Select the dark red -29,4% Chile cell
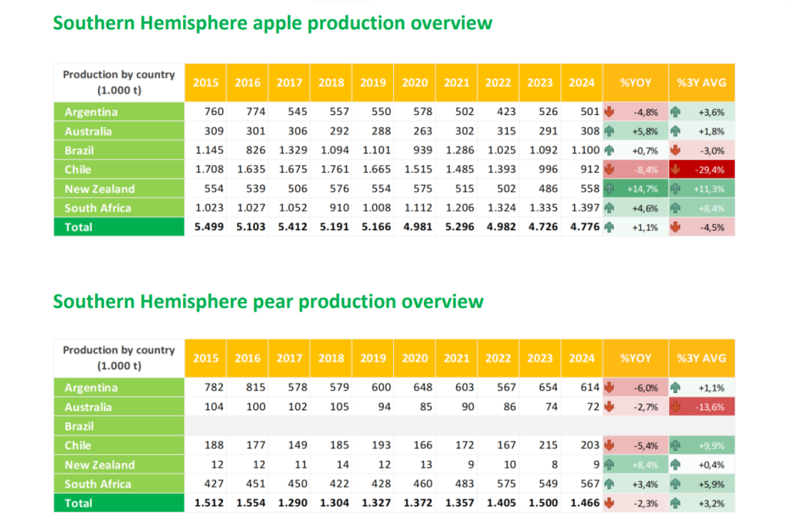This screenshot has height=532, width=791. click(x=701, y=170)
